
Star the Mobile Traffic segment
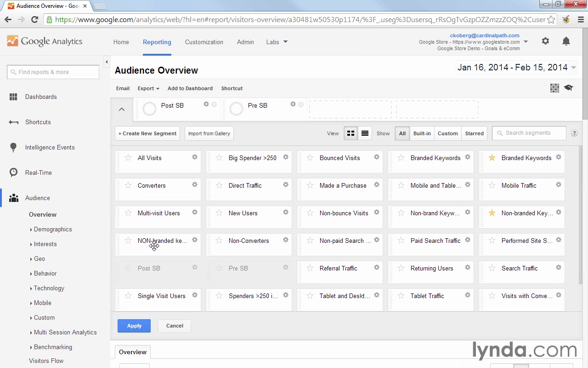point(492,185)
